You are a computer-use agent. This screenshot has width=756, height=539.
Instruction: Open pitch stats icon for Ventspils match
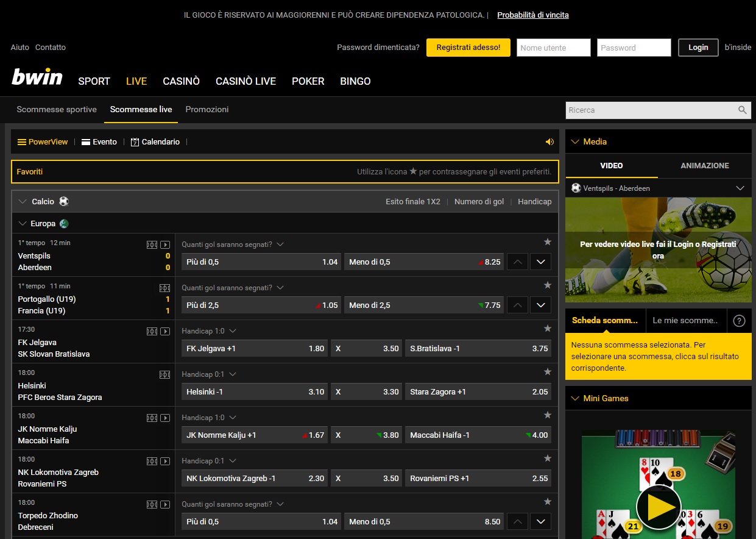point(152,245)
